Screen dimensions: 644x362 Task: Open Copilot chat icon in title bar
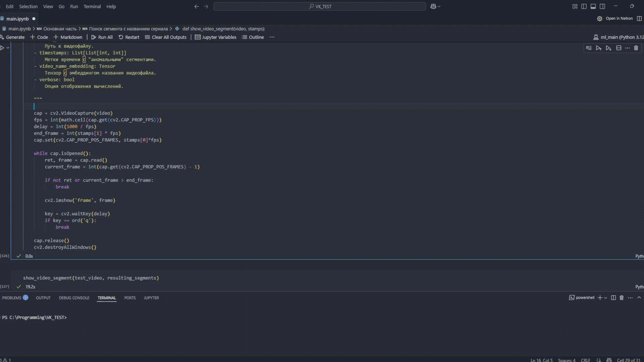tap(433, 6)
